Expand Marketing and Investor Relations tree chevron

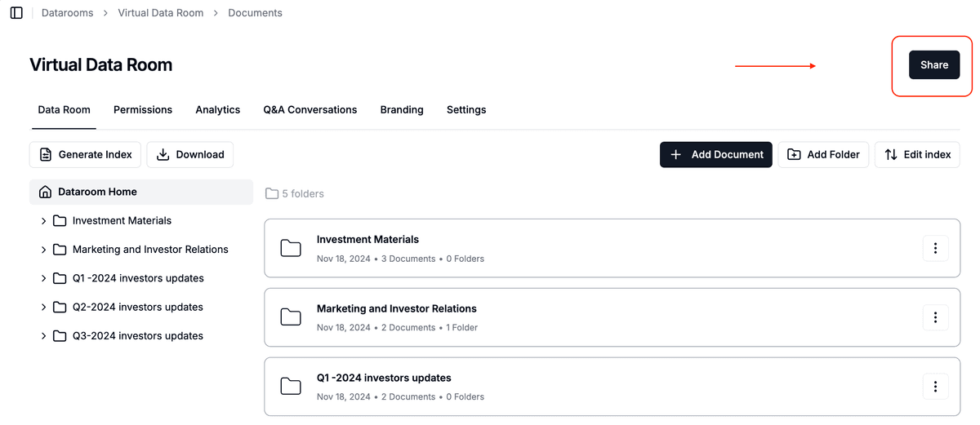tap(43, 250)
